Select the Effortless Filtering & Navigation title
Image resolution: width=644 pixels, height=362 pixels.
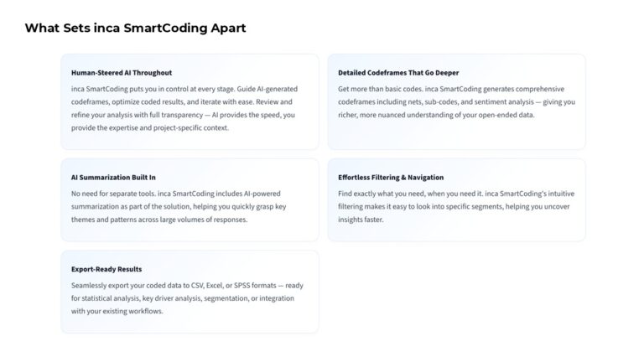[391, 178]
